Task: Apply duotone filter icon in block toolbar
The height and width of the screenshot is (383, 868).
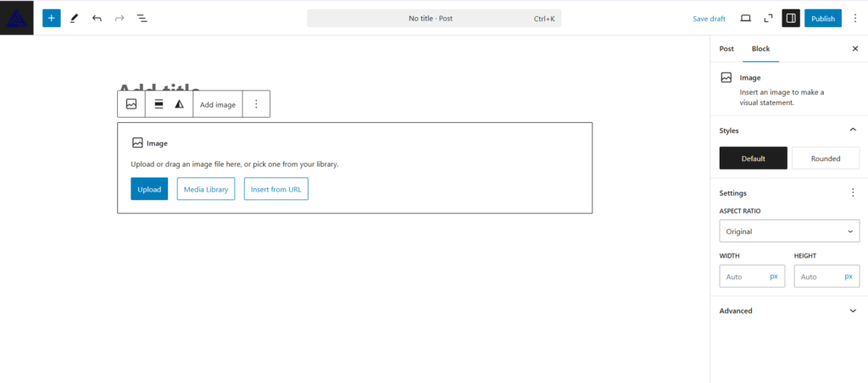Action: (x=179, y=104)
